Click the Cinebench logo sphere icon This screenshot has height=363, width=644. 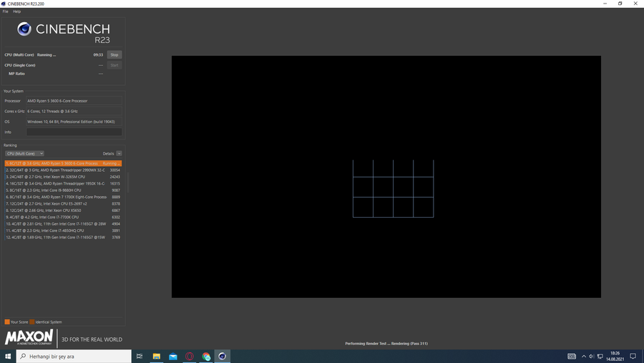tap(24, 29)
